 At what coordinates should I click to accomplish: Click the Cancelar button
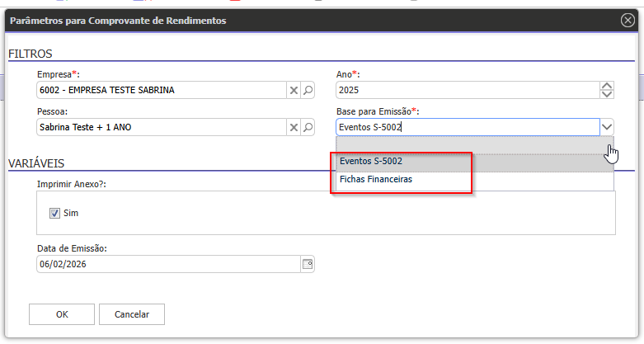[132, 314]
